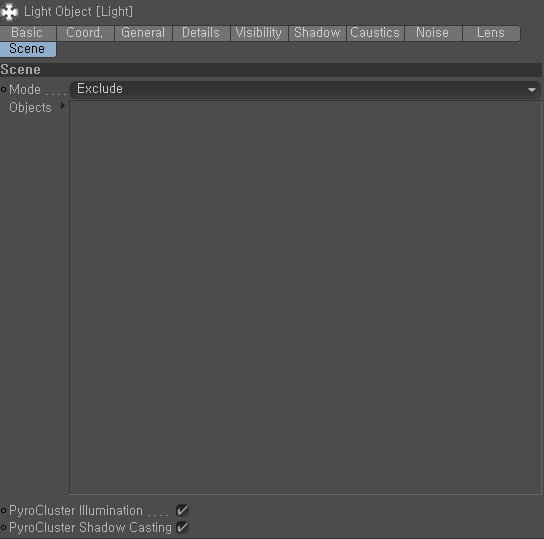The width and height of the screenshot is (544, 539).
Task: Open the Caustics tab
Action: coord(375,33)
